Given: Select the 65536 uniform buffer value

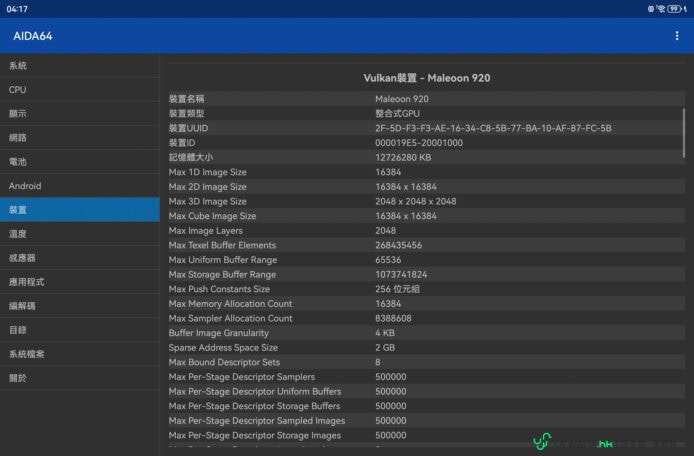Looking at the screenshot, I should tap(388, 259).
